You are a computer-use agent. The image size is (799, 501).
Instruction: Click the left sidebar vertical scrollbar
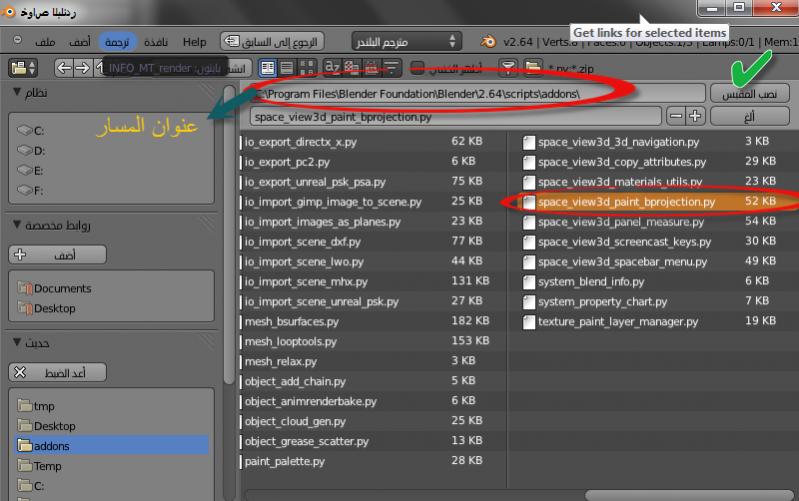tap(229, 234)
